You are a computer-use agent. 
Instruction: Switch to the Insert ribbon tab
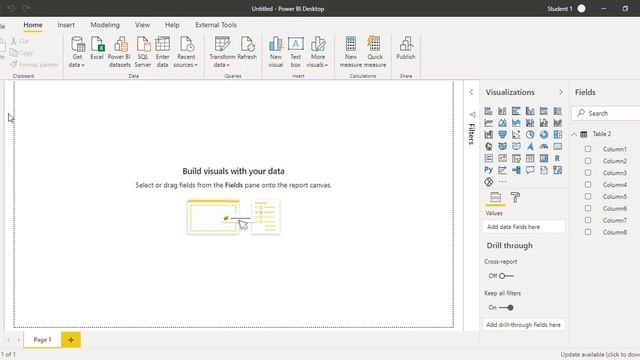66,25
